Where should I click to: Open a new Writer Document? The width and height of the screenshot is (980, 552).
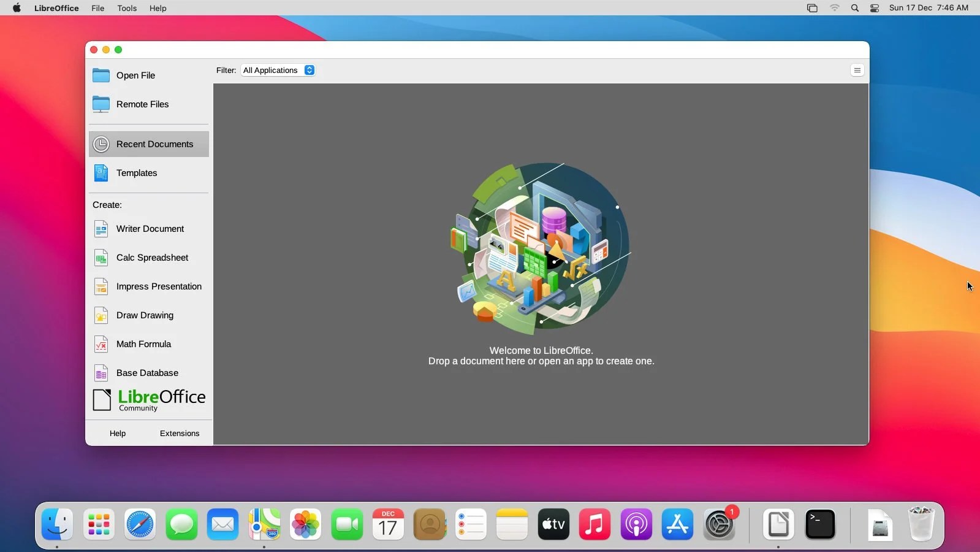pyautogui.click(x=149, y=229)
